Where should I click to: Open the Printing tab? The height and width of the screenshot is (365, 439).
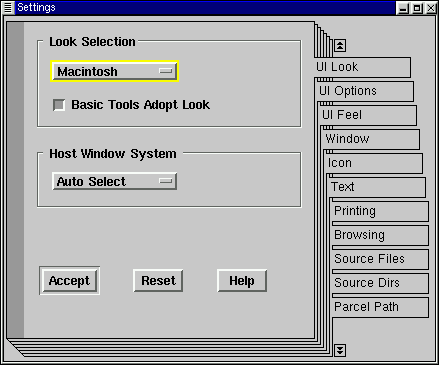point(380,211)
